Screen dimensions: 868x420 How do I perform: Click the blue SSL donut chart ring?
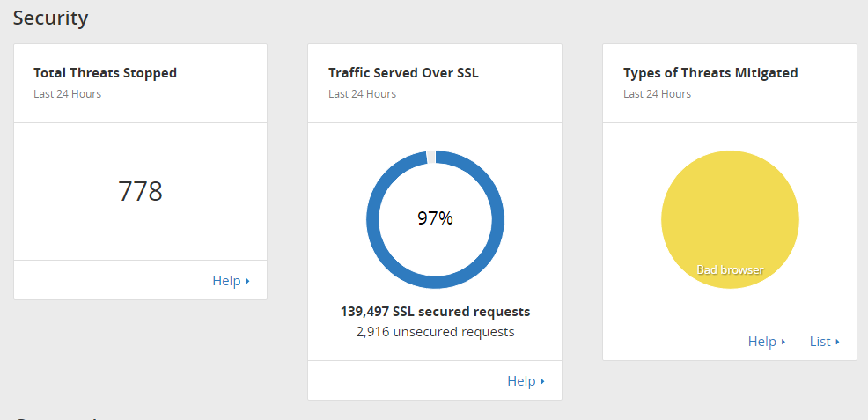tap(374, 219)
